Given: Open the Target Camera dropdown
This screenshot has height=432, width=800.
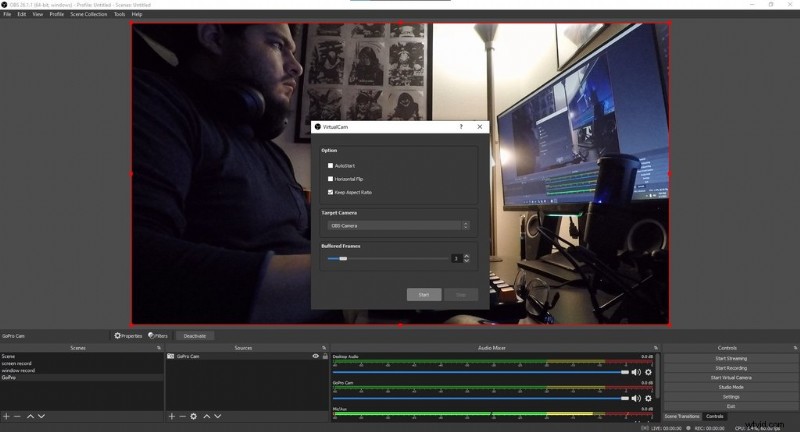Looking at the screenshot, I should tap(398, 225).
